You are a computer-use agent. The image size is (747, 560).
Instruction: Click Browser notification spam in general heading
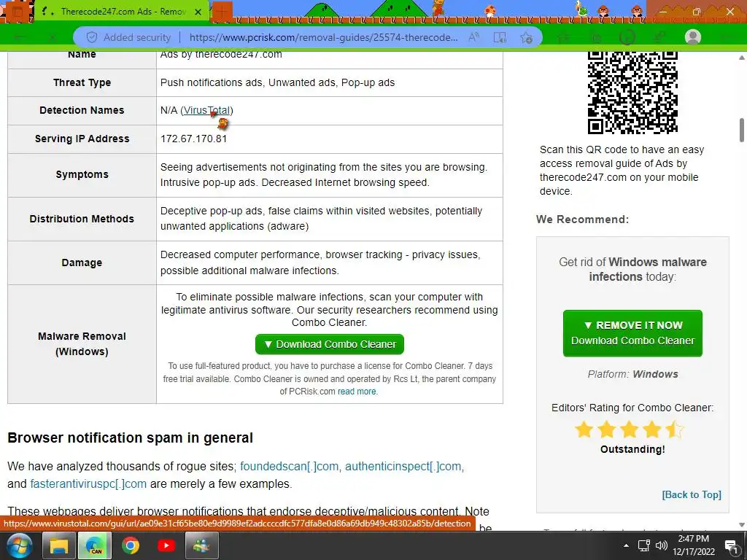(x=130, y=437)
